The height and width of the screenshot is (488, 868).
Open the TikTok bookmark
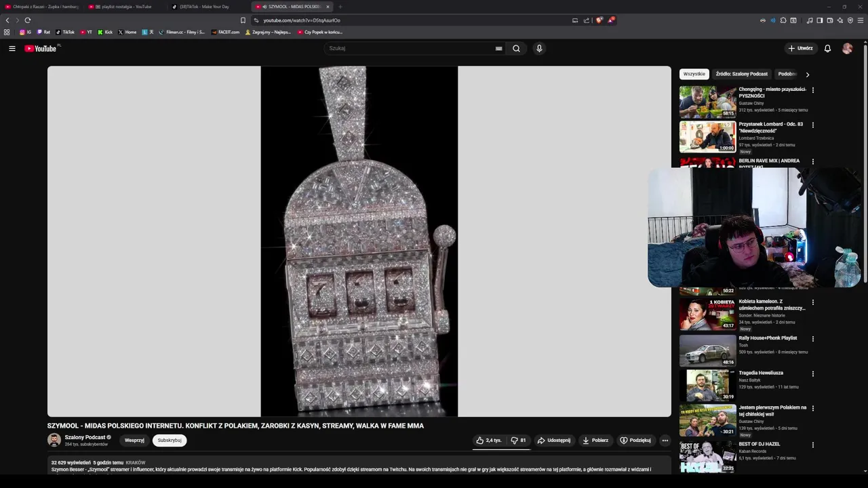tap(65, 32)
